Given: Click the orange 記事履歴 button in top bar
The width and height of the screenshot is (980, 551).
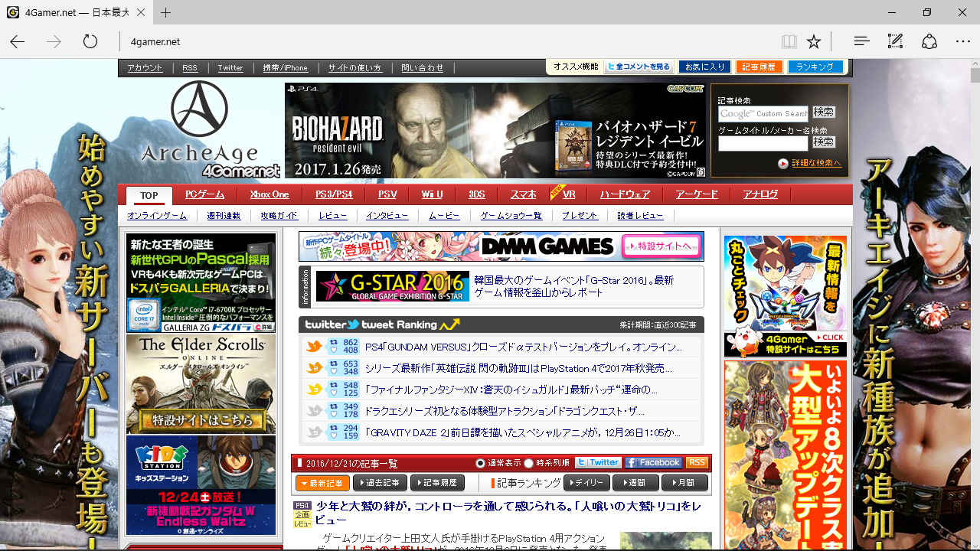Looking at the screenshot, I should [759, 67].
